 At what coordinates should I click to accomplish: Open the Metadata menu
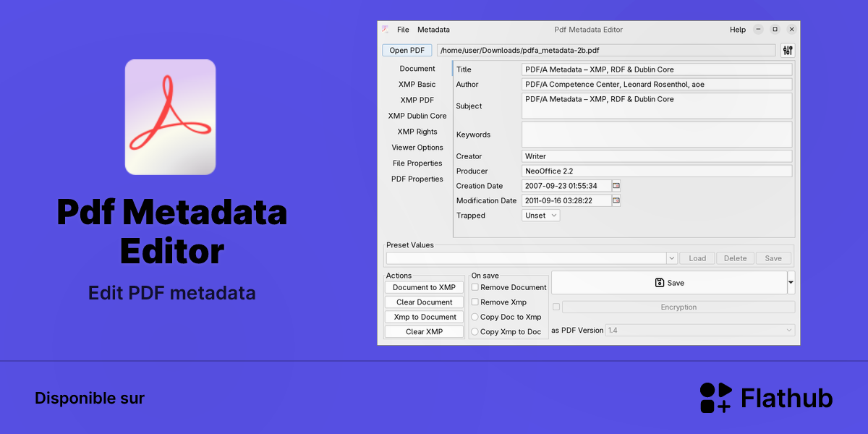pos(433,30)
